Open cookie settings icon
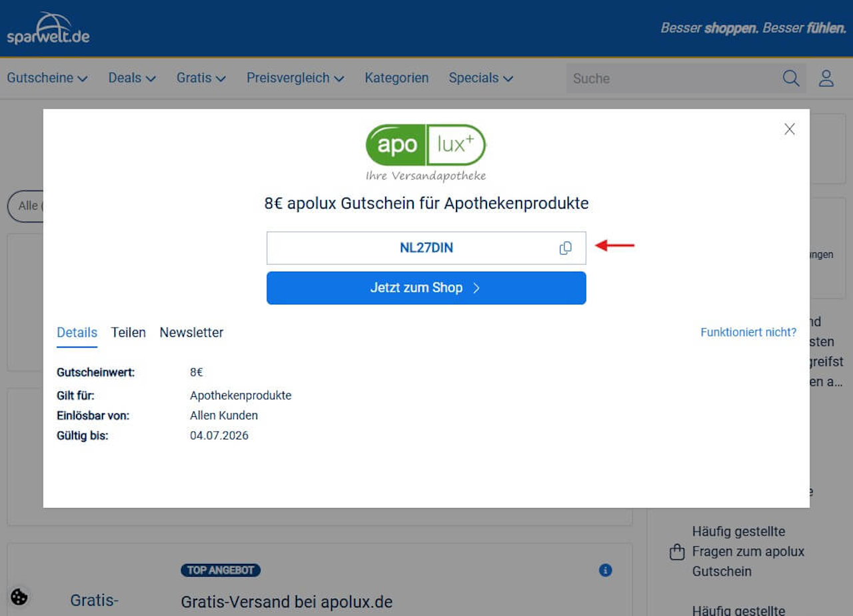 [19, 597]
